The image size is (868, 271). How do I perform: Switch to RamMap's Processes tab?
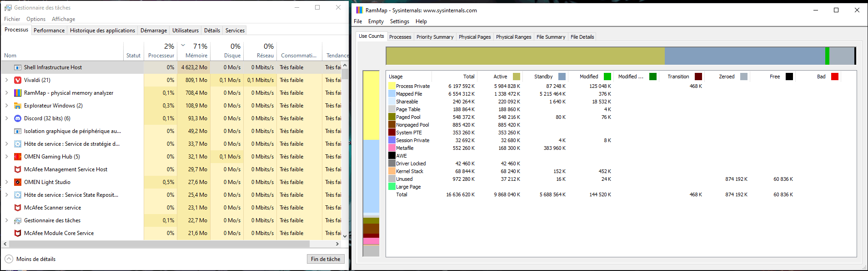(x=400, y=37)
